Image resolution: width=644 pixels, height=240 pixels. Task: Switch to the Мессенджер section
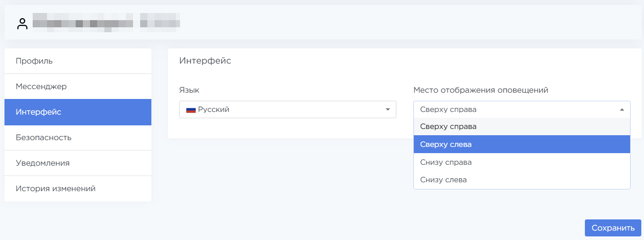click(41, 86)
